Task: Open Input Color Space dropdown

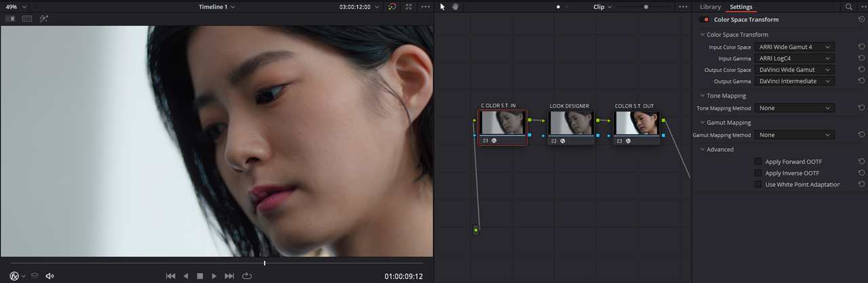Action: click(795, 47)
